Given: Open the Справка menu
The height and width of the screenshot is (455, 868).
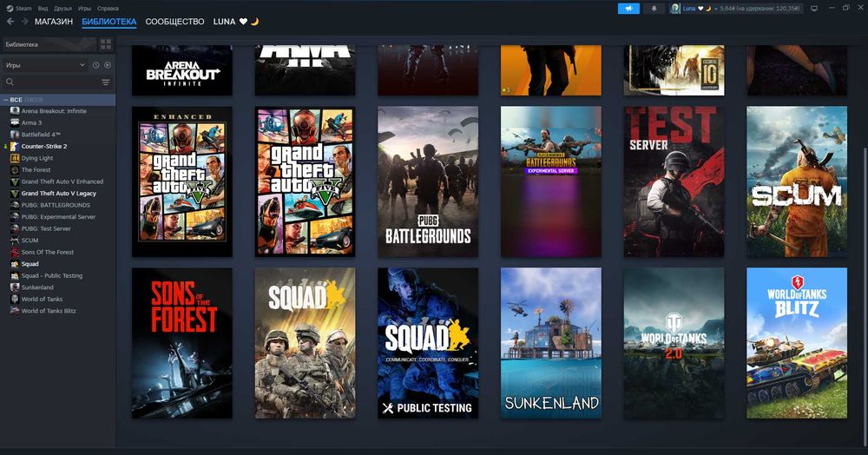Looking at the screenshot, I should click(x=108, y=9).
